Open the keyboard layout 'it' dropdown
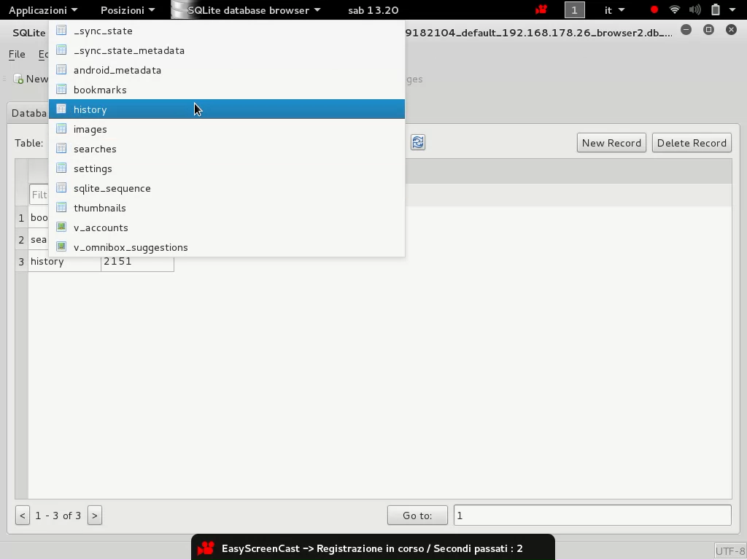Viewport: 747px width, 560px height. point(614,10)
